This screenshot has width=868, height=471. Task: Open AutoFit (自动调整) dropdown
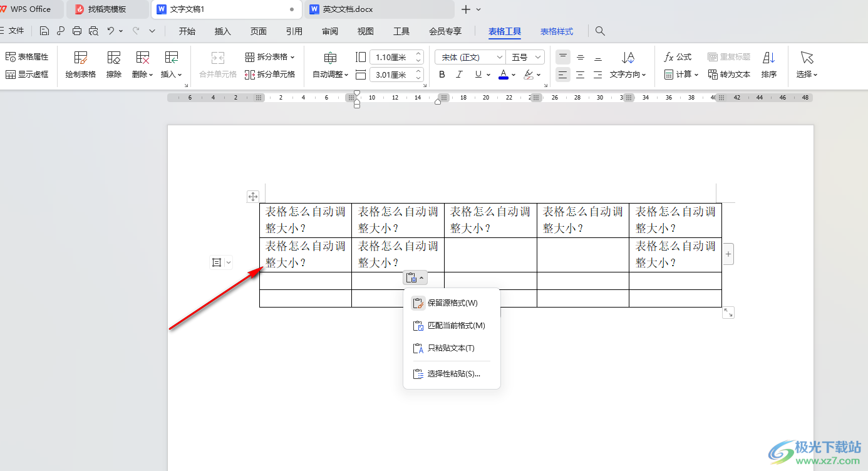331,65
